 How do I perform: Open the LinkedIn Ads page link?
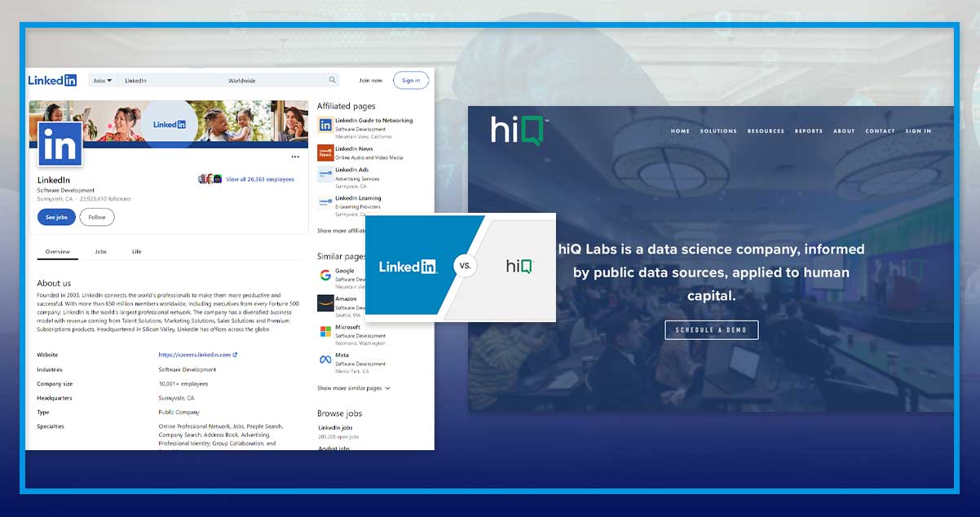pyautogui.click(x=351, y=170)
